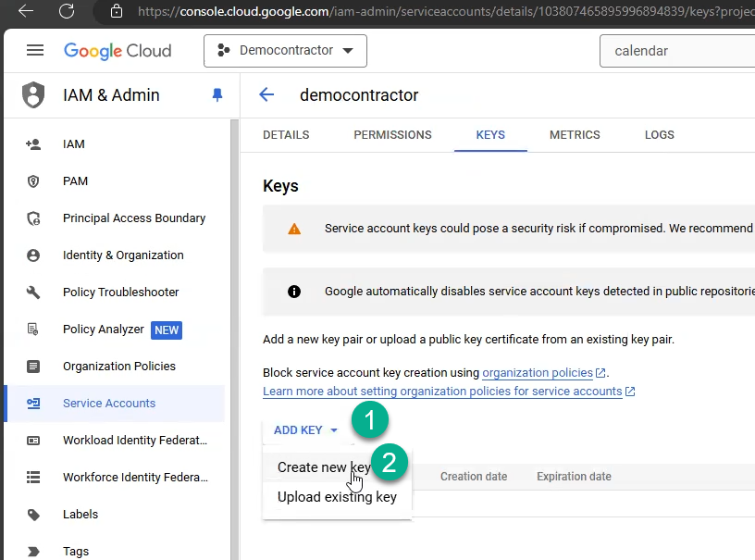This screenshot has width=755, height=560.
Task: Click the Organization Policies list icon
Action: (x=33, y=367)
